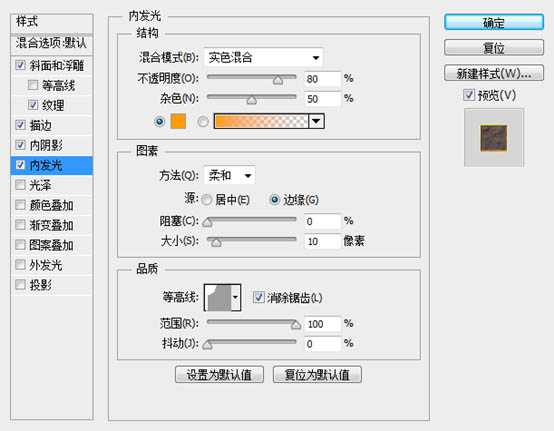Open the 投影 style settings

(41, 284)
